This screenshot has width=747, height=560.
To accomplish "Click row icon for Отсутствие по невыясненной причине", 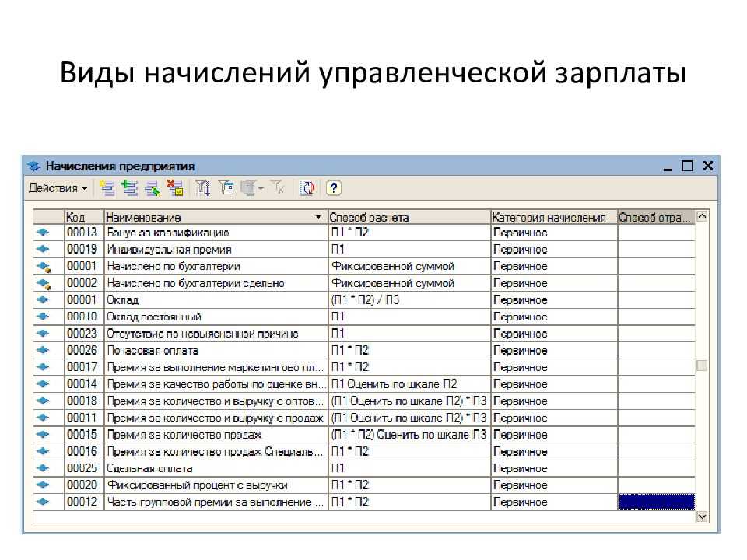I will coord(44,334).
